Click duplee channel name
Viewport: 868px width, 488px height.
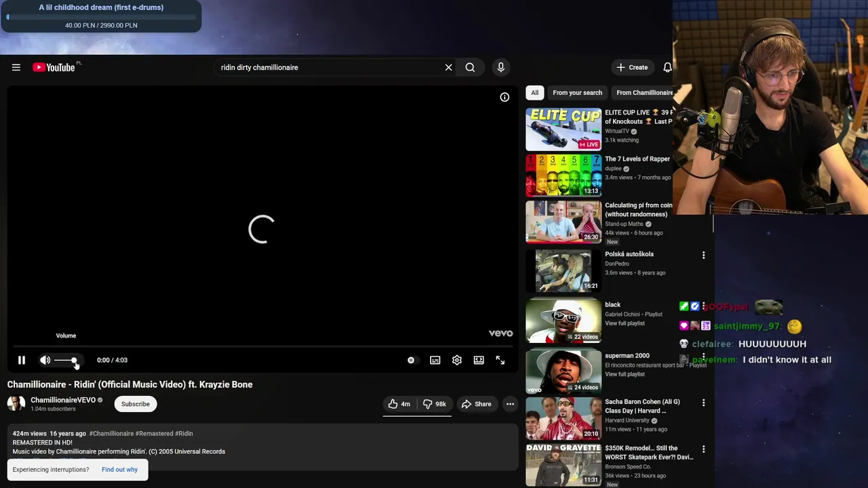point(613,169)
